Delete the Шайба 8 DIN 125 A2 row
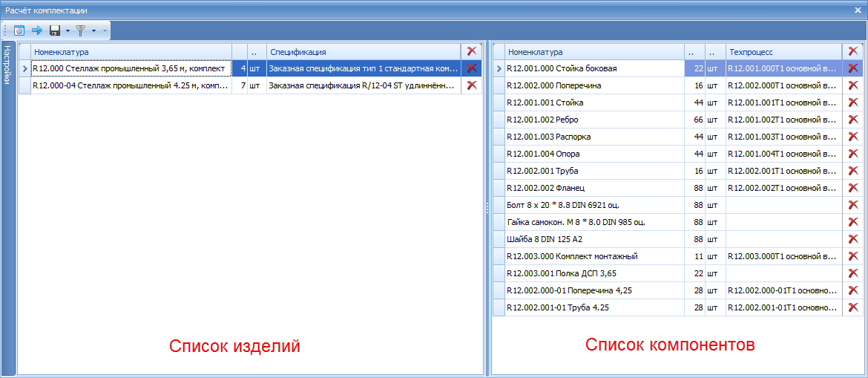 click(853, 239)
